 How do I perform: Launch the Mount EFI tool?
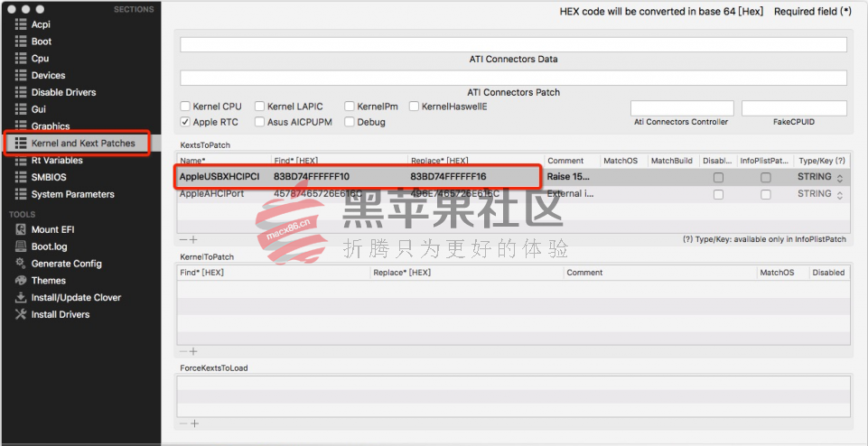tap(52, 229)
